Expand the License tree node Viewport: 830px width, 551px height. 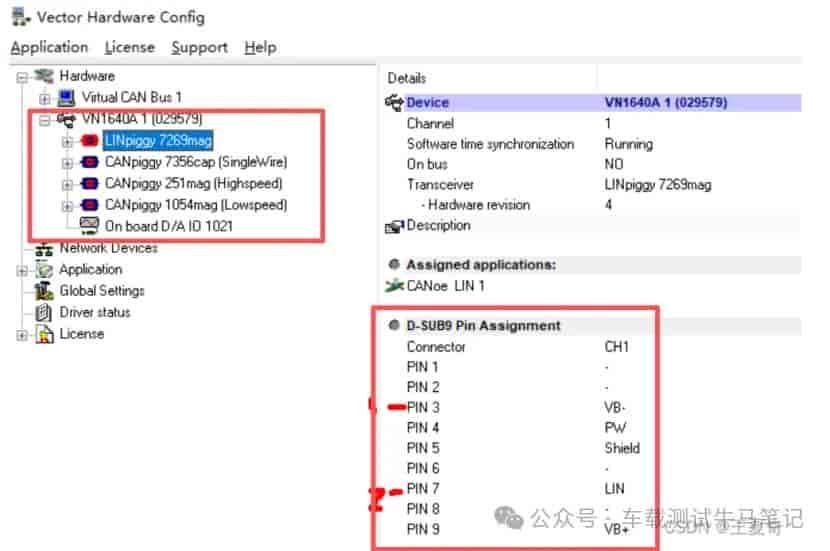tap(22, 335)
